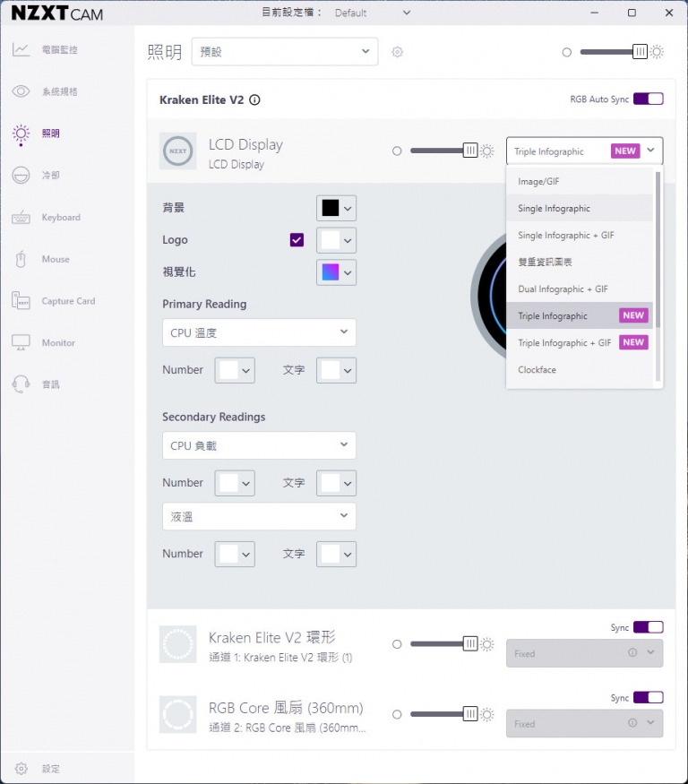Open the Keyboard icon in sidebar

[21, 218]
